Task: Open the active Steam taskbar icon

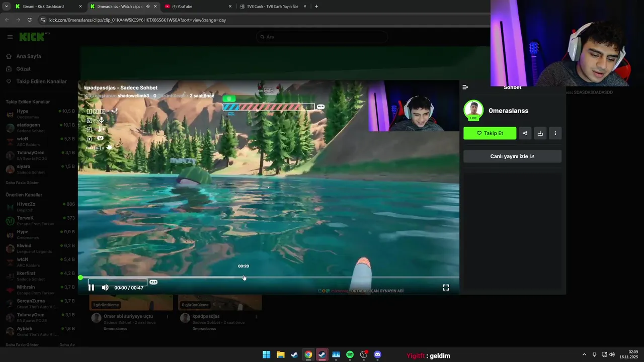Action: point(322,355)
